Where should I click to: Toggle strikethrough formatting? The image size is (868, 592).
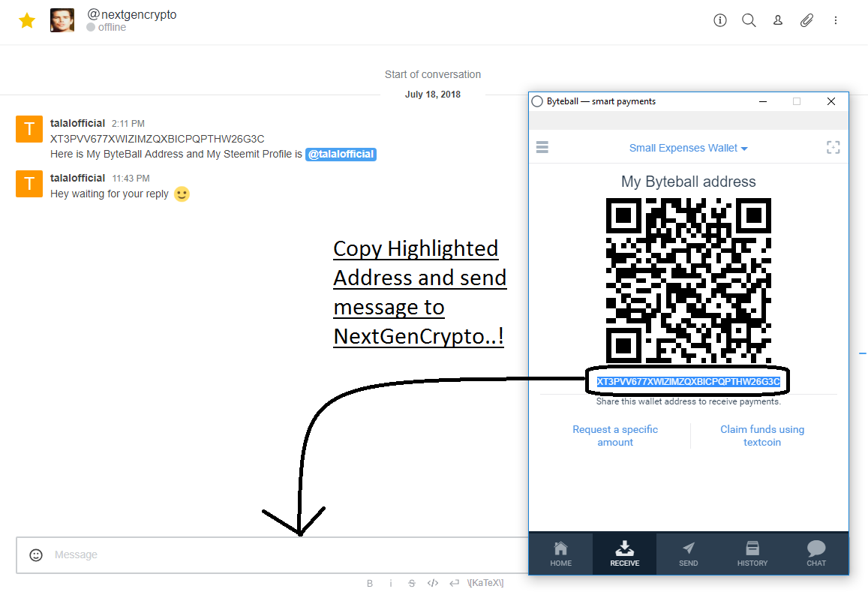tap(411, 582)
